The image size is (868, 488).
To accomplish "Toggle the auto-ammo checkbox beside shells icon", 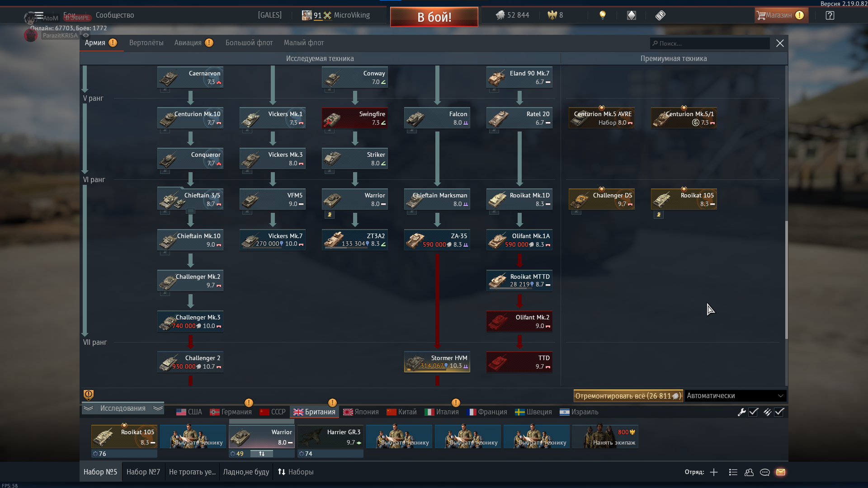I will point(779,412).
